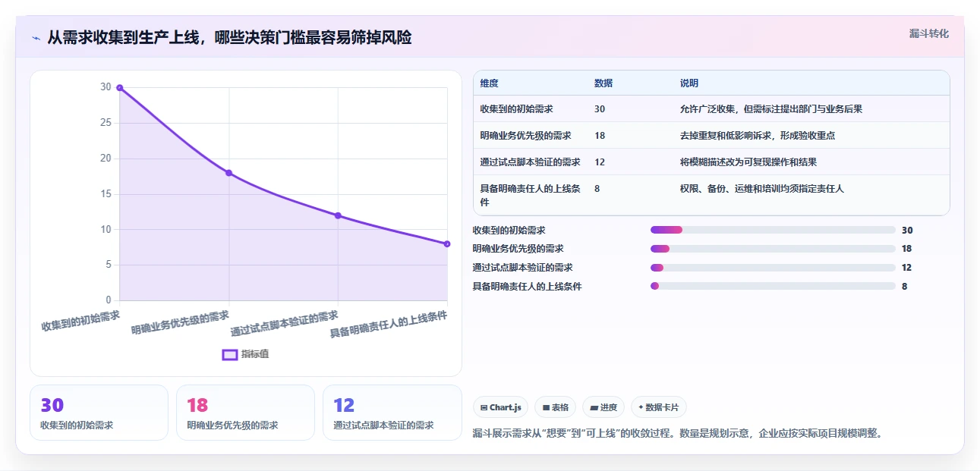Click the 数据 table column header
The width and height of the screenshot is (980, 471).
point(603,83)
